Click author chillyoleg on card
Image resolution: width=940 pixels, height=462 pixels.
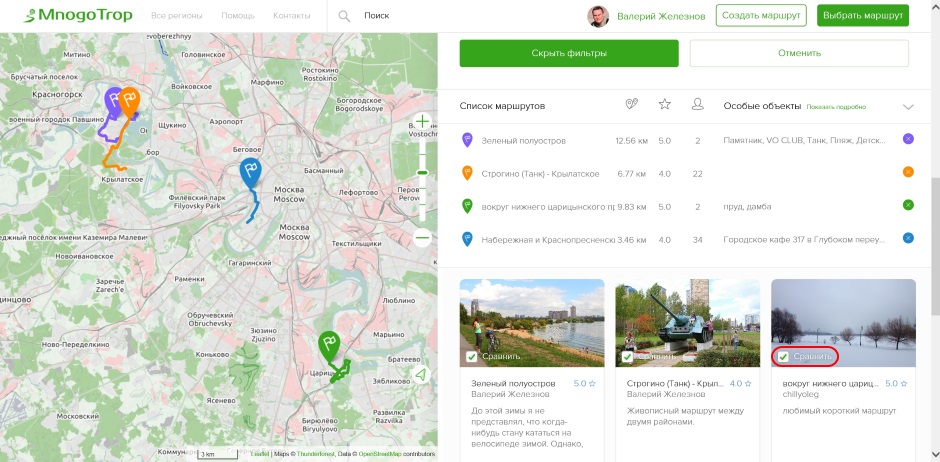[x=800, y=394]
